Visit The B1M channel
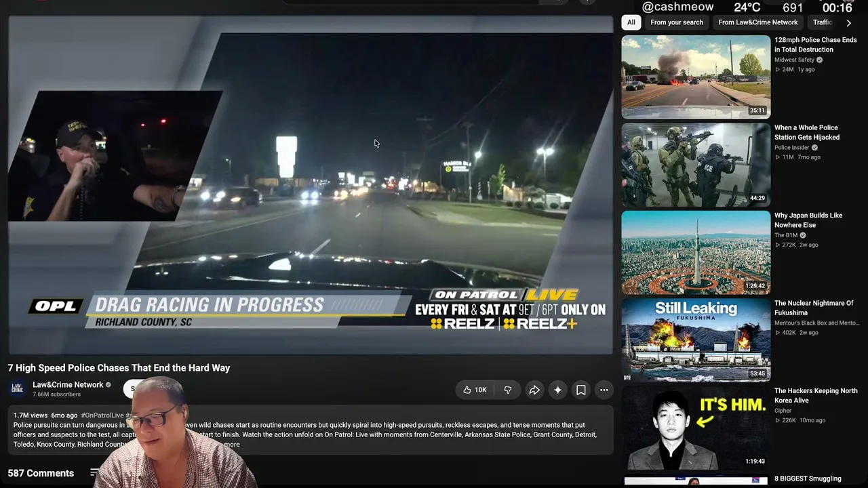Image resolution: width=868 pixels, height=488 pixels. (x=786, y=235)
